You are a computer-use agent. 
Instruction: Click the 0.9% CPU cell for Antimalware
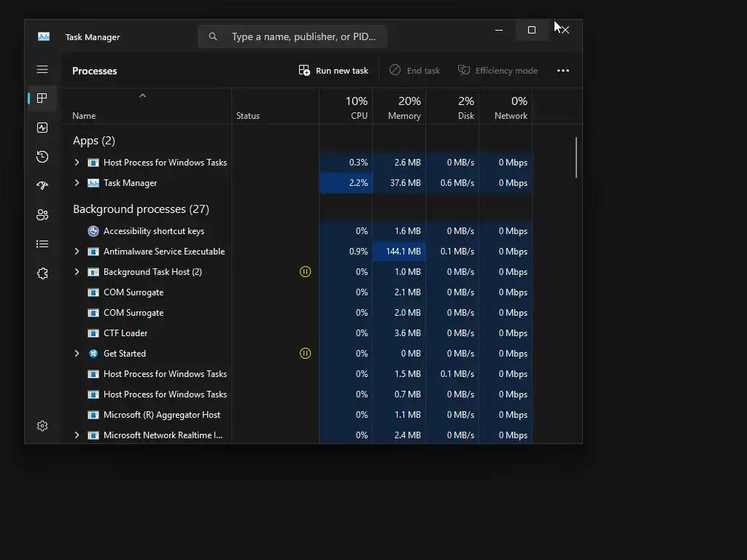coord(346,252)
